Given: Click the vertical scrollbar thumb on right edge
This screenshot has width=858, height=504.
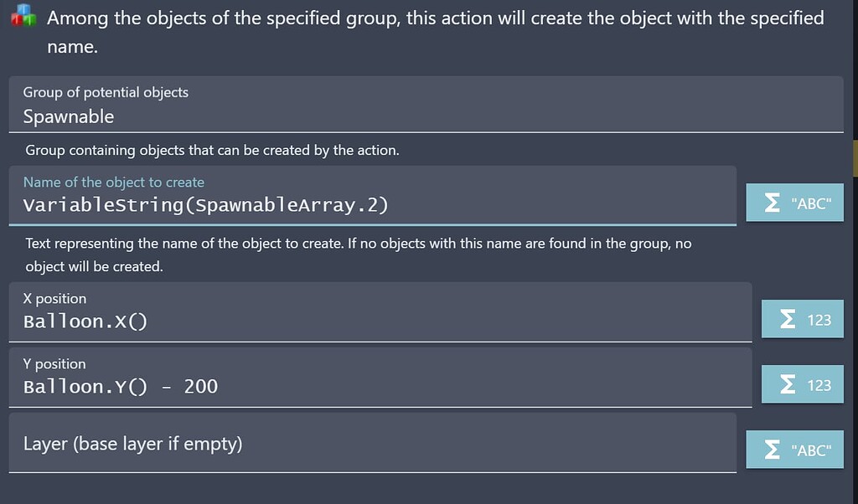Looking at the screenshot, I should point(855,157).
